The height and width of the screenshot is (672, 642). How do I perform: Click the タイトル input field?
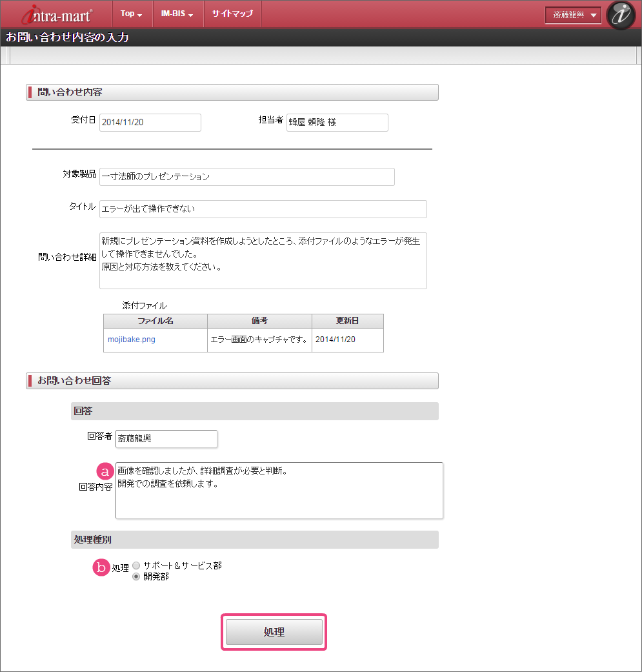[263, 209]
